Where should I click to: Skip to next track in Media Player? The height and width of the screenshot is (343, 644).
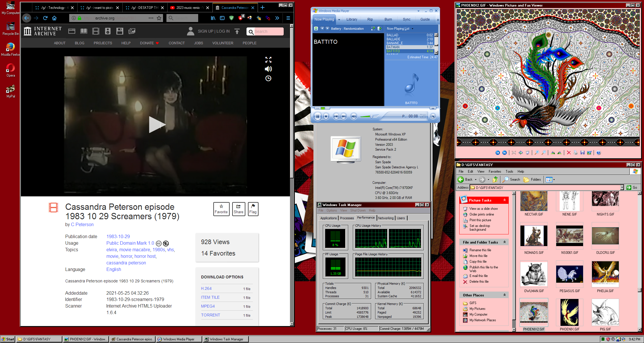click(344, 116)
